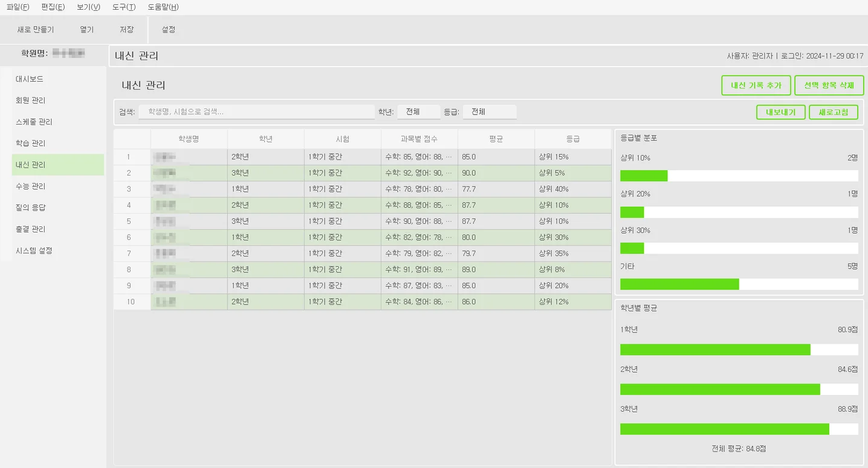The height and width of the screenshot is (468, 868).
Task: Open the 파일(F) menu
Action: [18, 7]
